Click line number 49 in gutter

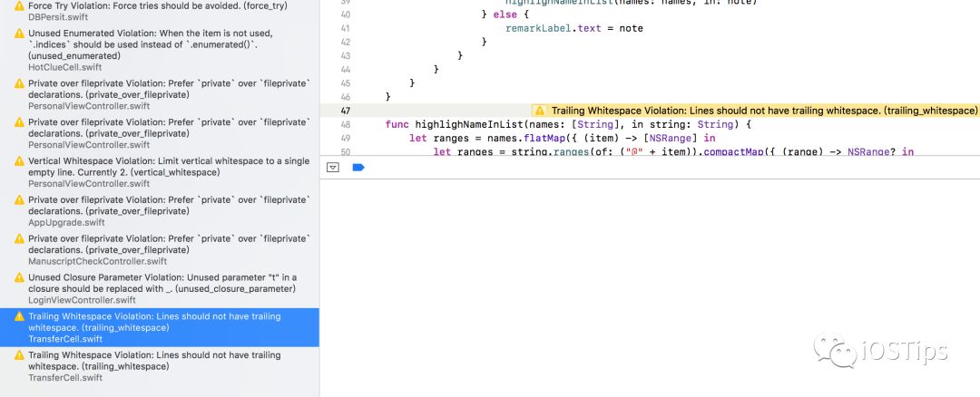pos(345,139)
